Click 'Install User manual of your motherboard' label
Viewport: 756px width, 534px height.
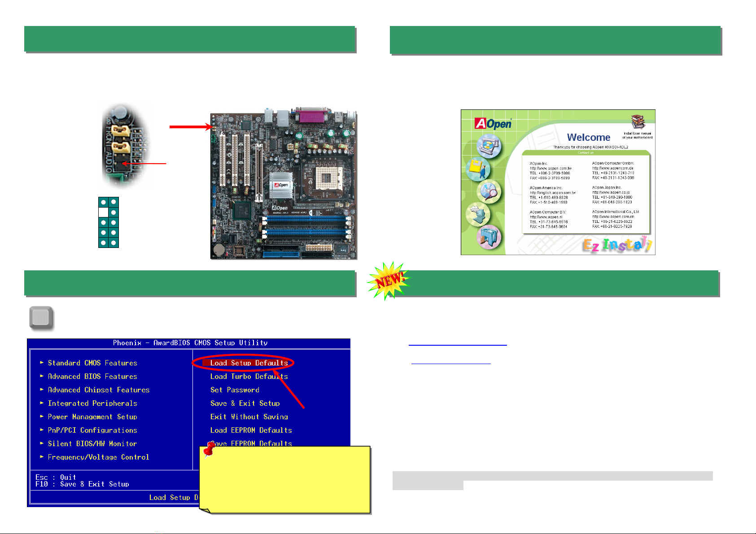tap(637, 135)
